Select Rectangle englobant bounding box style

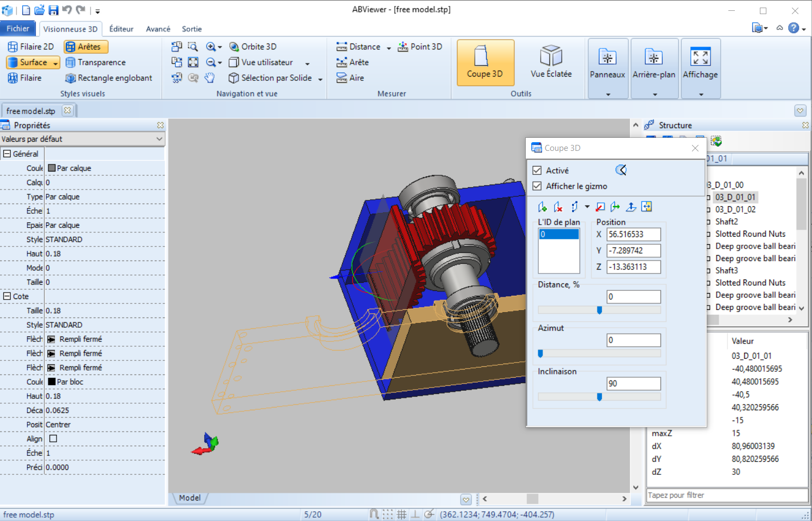(x=109, y=78)
